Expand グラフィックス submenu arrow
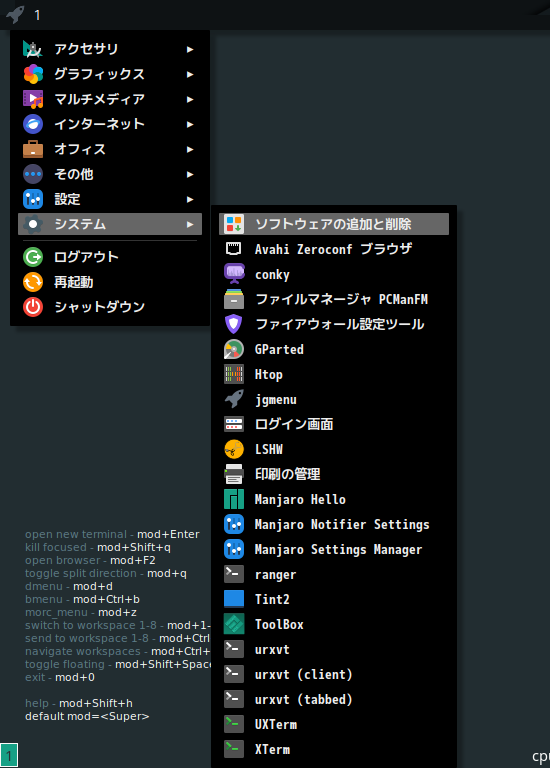The image size is (550, 768). click(x=190, y=74)
